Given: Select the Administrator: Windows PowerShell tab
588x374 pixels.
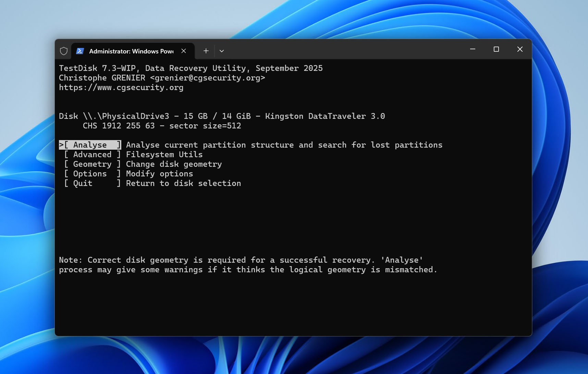Looking at the screenshot, I should (133, 51).
